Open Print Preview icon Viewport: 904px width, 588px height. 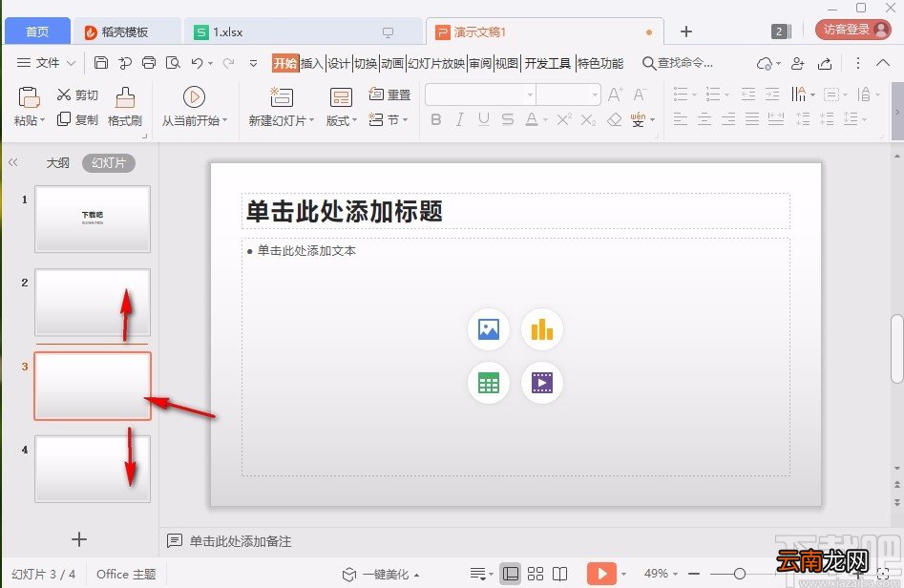coord(173,62)
